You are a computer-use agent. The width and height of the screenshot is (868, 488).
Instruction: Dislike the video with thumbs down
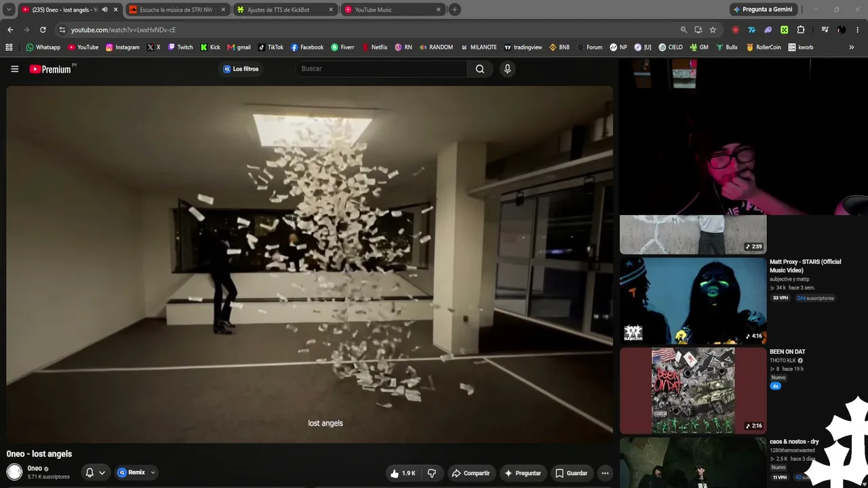click(x=432, y=473)
